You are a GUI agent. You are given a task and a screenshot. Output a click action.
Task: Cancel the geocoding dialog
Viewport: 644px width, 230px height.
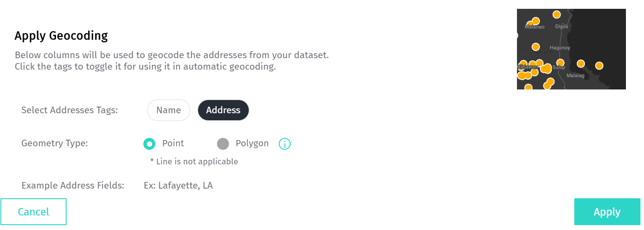34,212
